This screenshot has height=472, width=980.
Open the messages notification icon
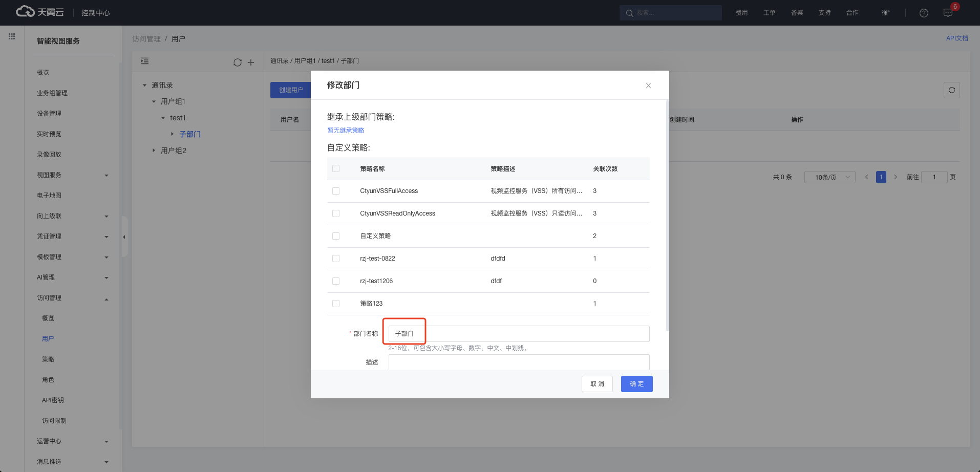pos(948,13)
